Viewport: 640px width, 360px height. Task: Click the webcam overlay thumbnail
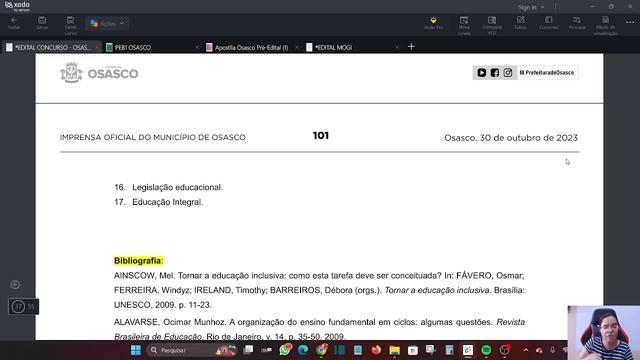pos(604,333)
